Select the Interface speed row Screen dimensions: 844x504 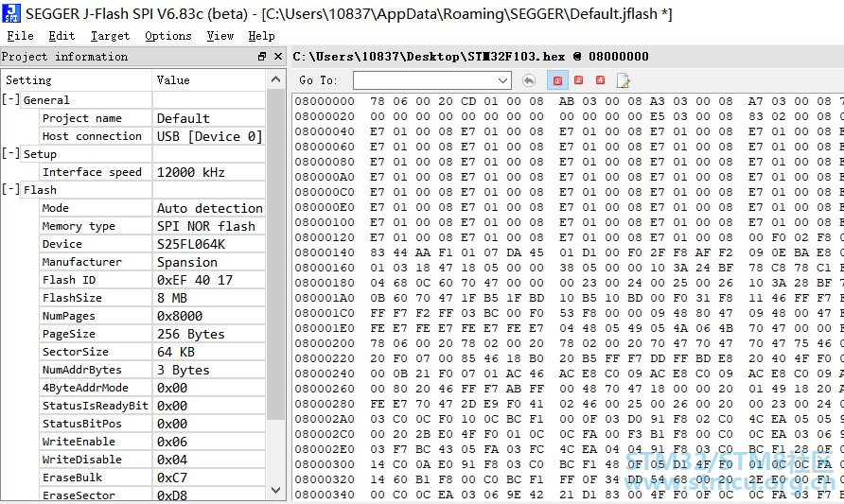pos(153,172)
